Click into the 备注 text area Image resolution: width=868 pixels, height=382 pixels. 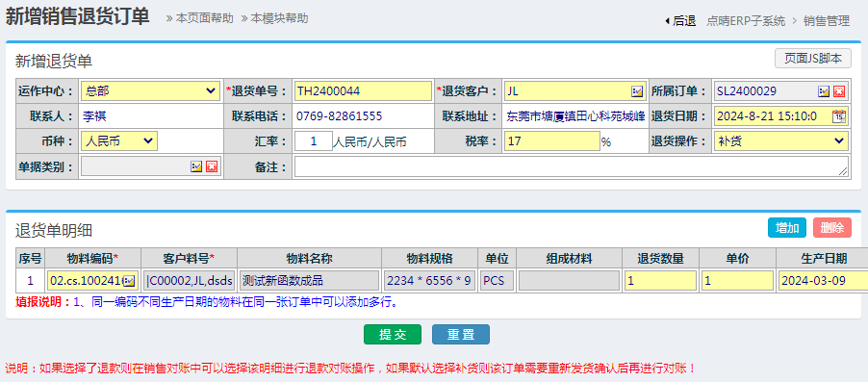pos(572,166)
